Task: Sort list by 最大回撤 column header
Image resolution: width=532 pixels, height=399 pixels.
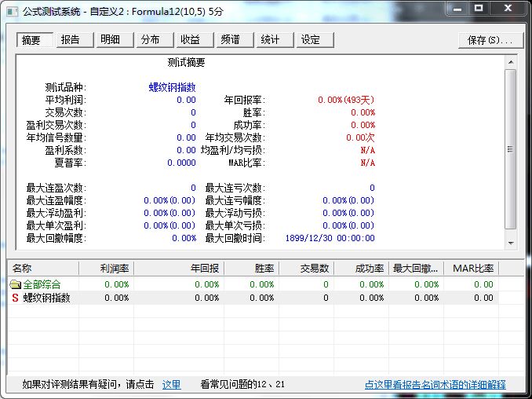Action: point(417,269)
